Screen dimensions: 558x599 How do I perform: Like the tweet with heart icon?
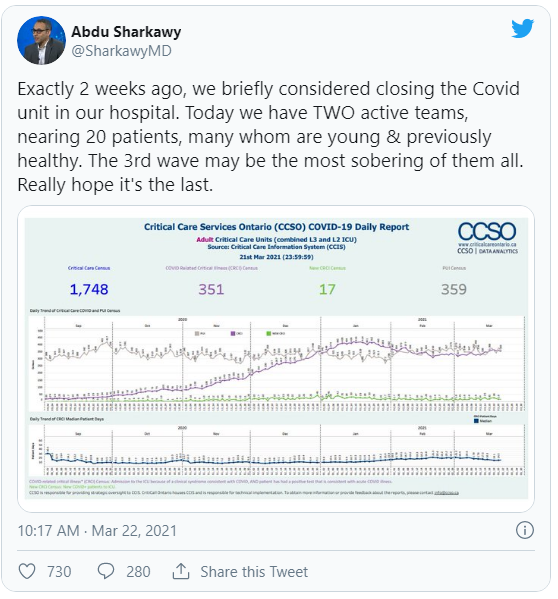[x=27, y=571]
